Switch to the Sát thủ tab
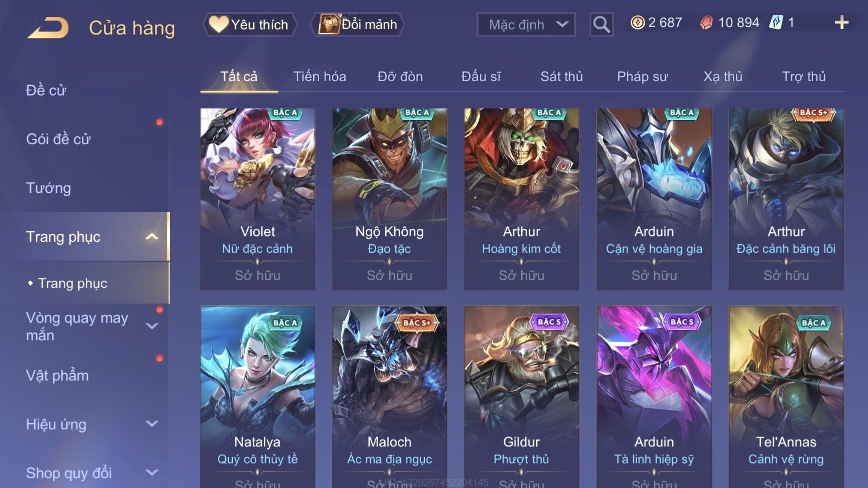Image resolution: width=868 pixels, height=488 pixels. click(x=561, y=77)
